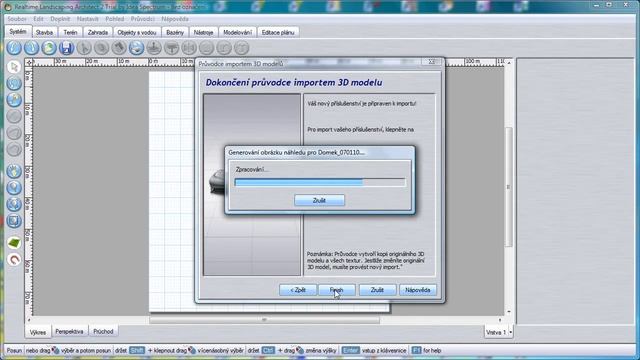This screenshot has height=360, width=640.
Task: Switch to the Objekty s vodou tab
Action: coord(137,32)
